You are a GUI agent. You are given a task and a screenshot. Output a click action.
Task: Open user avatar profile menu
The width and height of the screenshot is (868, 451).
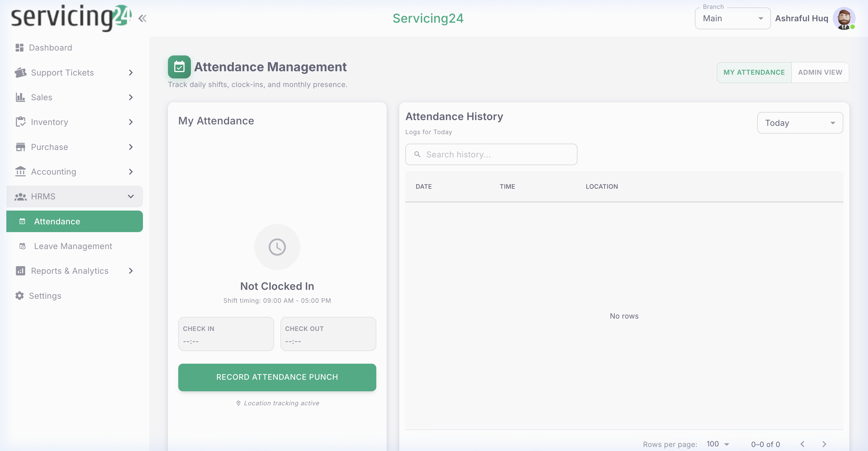844,18
